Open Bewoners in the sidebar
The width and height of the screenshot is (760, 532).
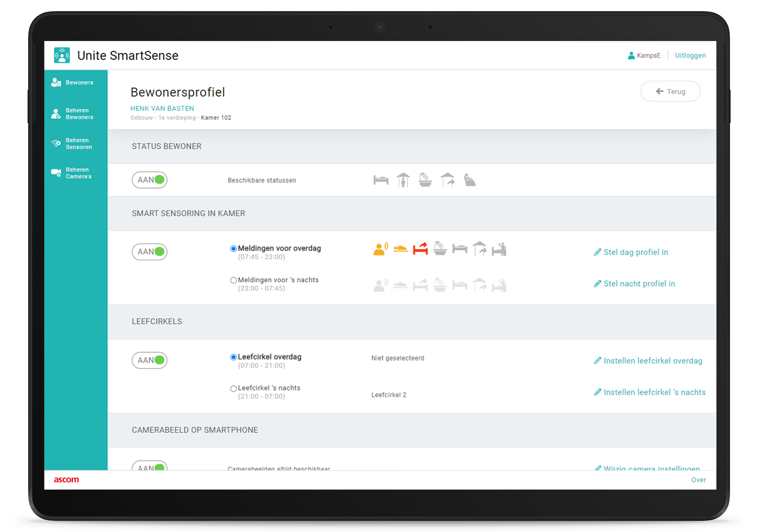tap(73, 82)
